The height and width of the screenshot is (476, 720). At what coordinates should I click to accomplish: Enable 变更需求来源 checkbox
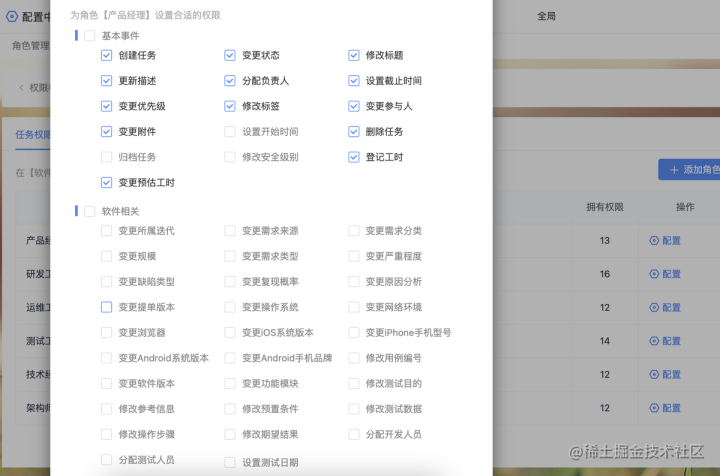[x=230, y=230]
